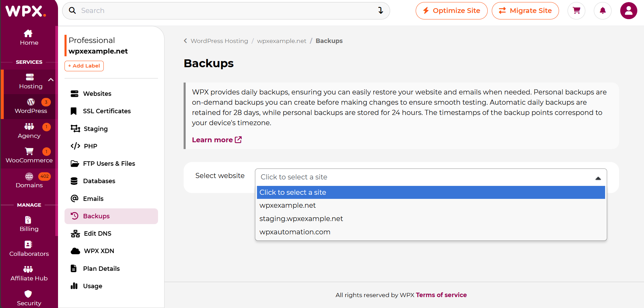Close the Select website dropdown
This screenshot has width=644, height=308.
coord(598,178)
